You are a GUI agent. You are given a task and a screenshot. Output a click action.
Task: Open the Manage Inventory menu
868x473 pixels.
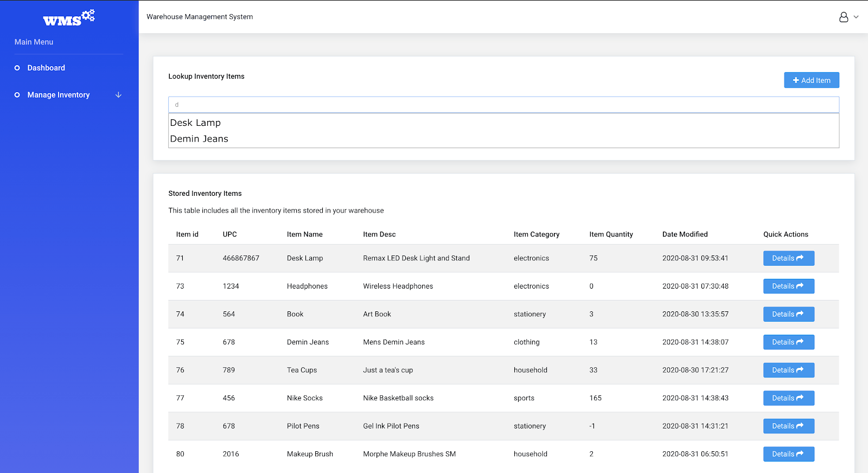pyautogui.click(x=59, y=95)
